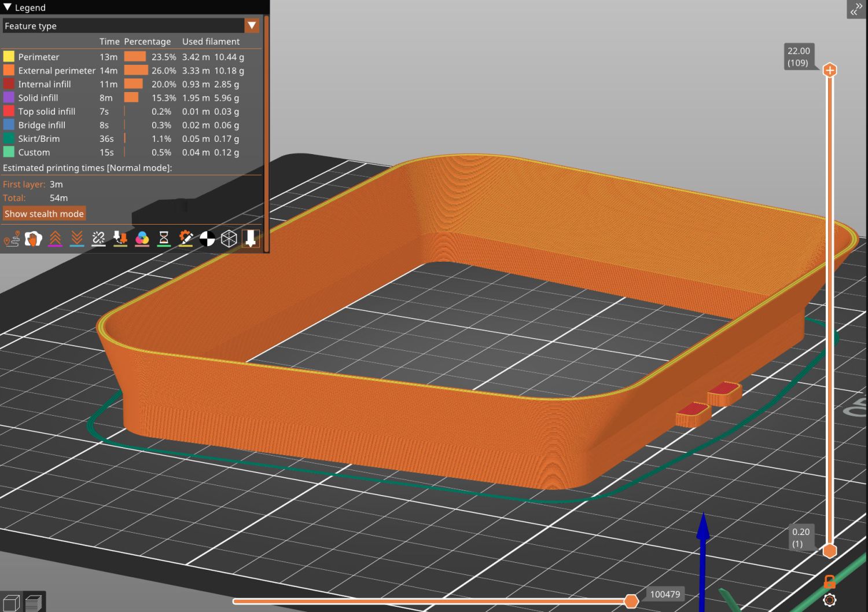Hide Internal infill feature type row
This screenshot has width=868, height=612.
44,84
